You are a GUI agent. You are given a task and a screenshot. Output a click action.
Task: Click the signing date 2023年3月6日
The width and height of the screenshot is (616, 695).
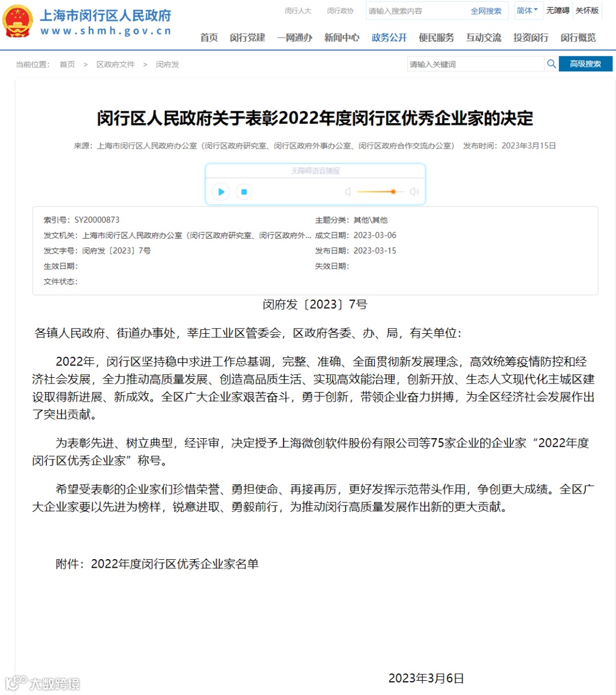(x=426, y=678)
